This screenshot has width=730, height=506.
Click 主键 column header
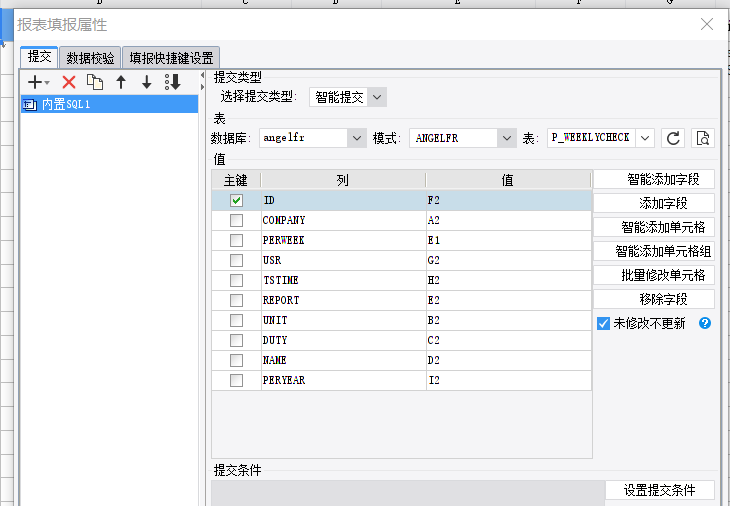[236, 180]
